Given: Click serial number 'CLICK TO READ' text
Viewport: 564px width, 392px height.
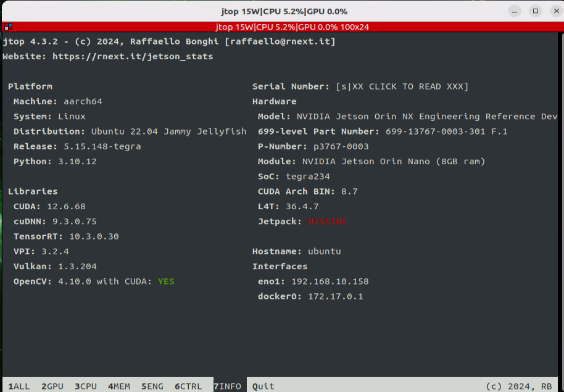Looking at the screenshot, I should (402, 86).
